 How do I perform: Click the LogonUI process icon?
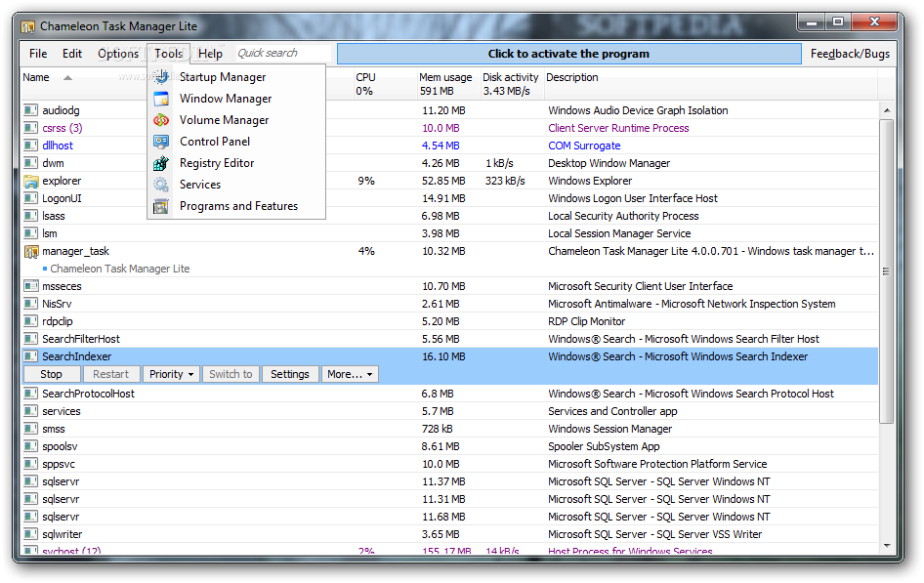pos(30,198)
